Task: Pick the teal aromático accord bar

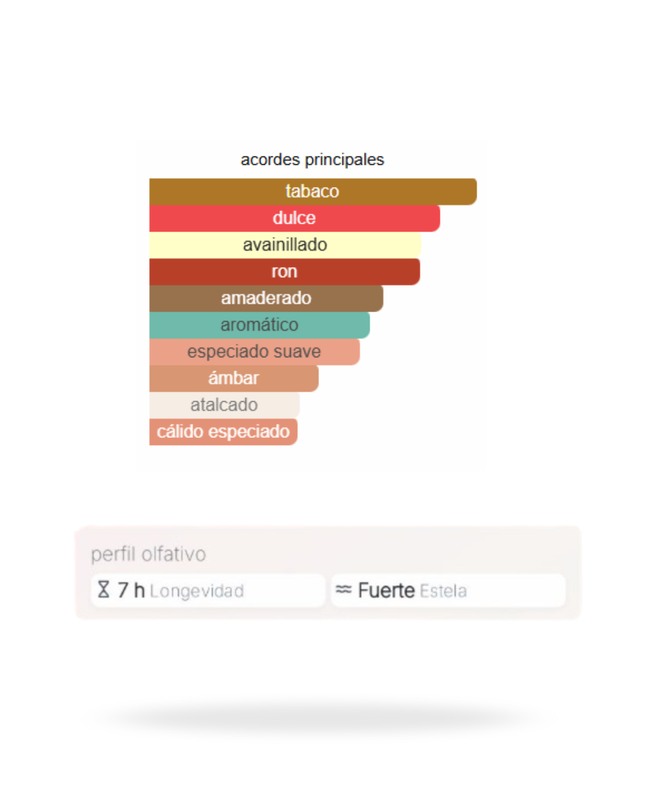Action: (259, 325)
